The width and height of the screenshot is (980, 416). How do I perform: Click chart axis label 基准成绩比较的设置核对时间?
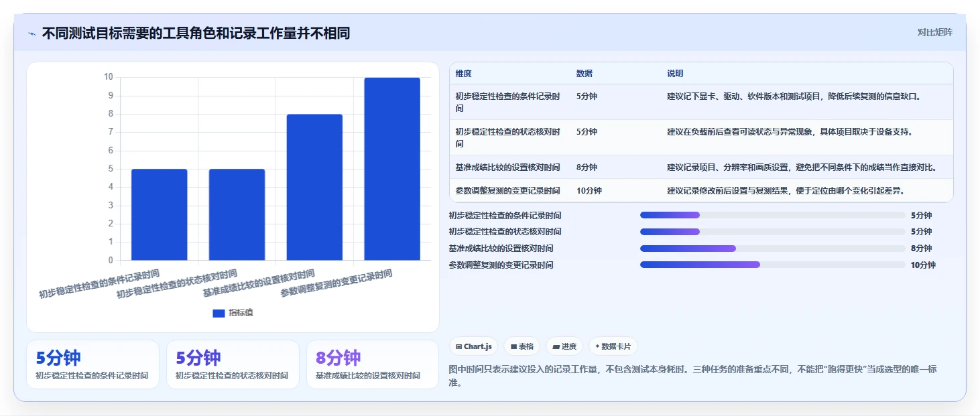259,284
